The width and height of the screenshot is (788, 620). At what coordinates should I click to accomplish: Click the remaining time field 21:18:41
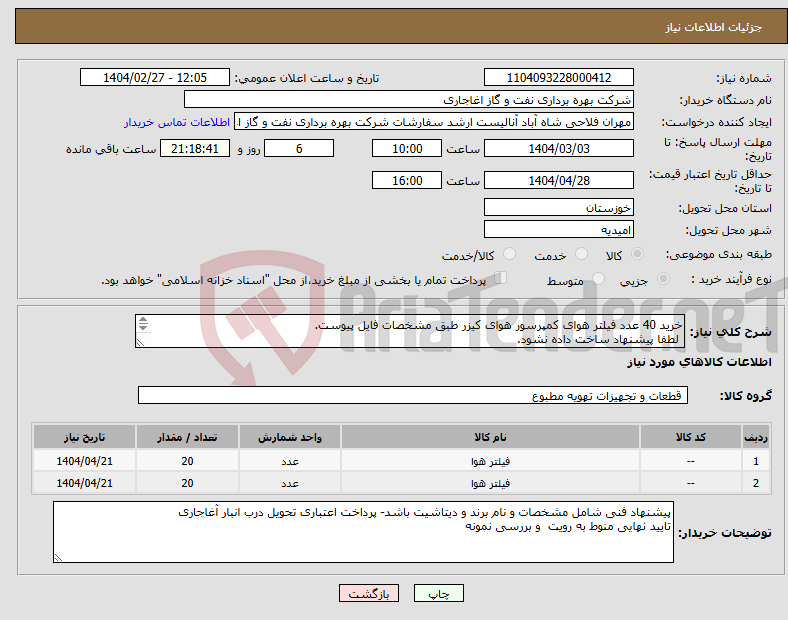tap(195, 148)
